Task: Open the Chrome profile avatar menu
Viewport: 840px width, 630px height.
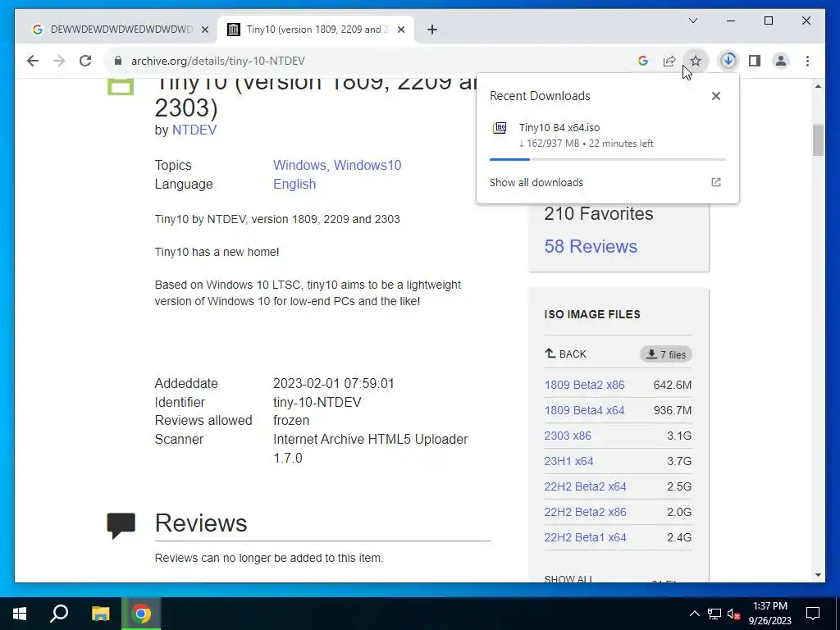Action: click(x=781, y=61)
